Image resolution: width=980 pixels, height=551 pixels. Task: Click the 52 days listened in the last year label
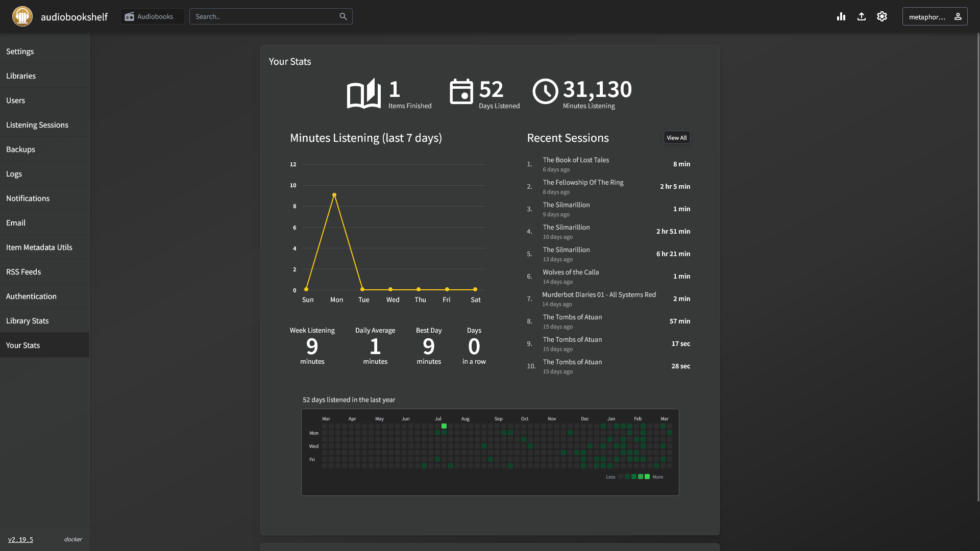coord(349,399)
